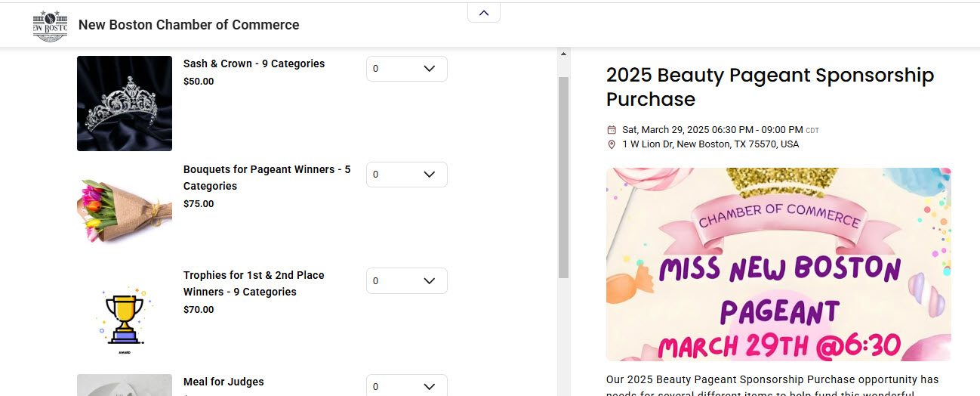Select the 'Bouquets for Pageant Winners' title
Viewport: 980px width, 396px height.
click(x=267, y=178)
